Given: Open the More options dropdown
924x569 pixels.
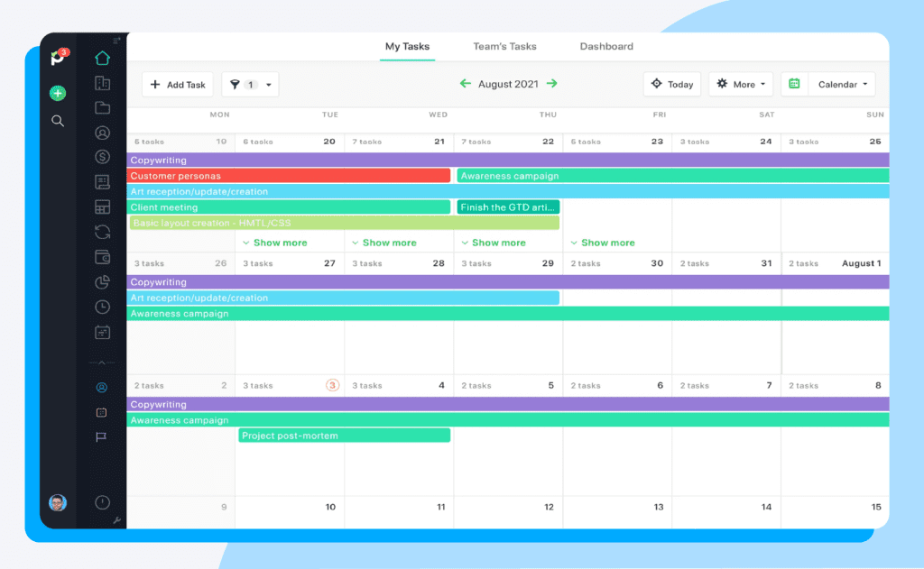Looking at the screenshot, I should click(740, 84).
